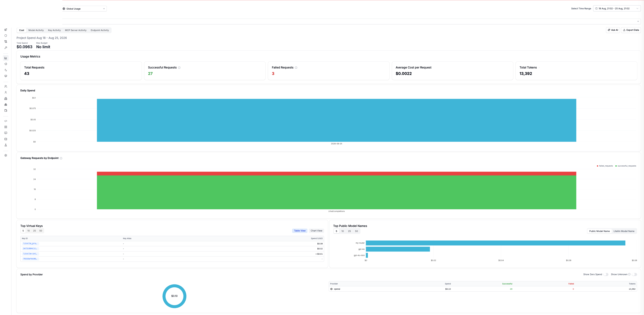
Task: Open the heart pulse health icon in the sidebar
Action: (6, 76)
